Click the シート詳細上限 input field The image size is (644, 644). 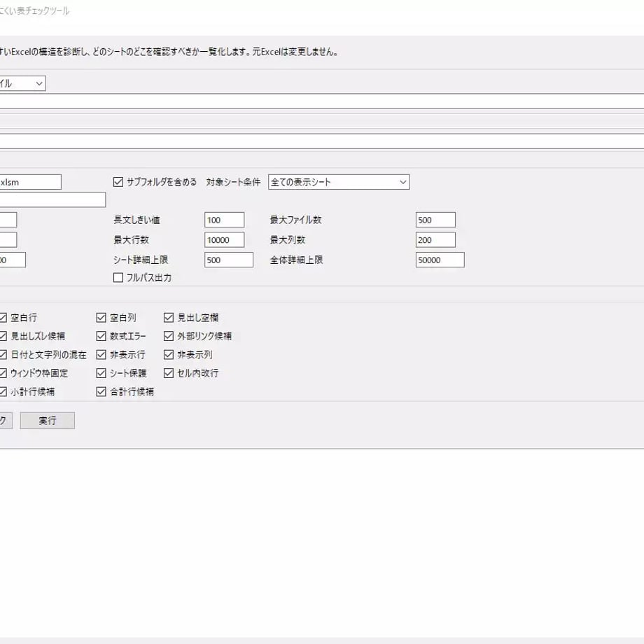pos(229,260)
